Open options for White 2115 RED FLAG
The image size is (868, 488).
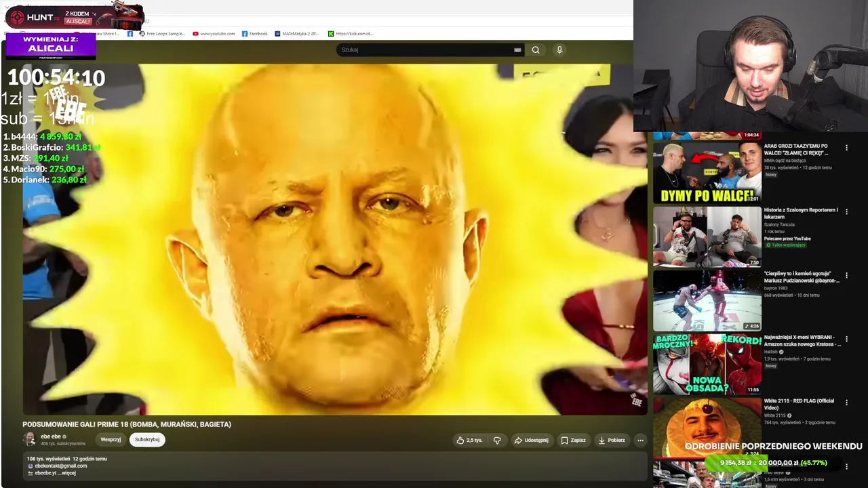[x=846, y=403]
